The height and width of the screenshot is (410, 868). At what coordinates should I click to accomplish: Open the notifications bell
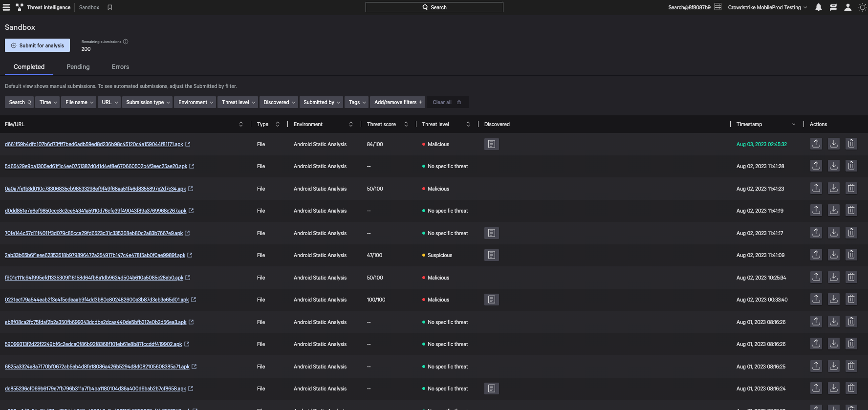point(819,7)
